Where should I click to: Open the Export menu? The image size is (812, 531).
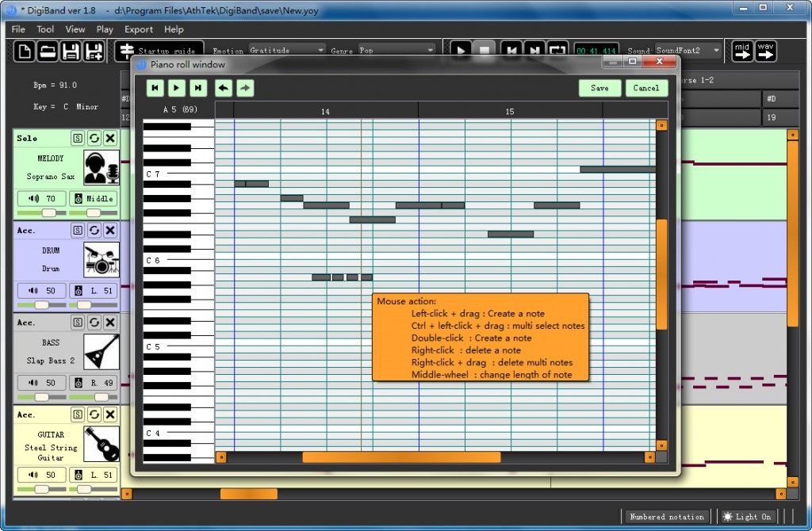(x=138, y=29)
